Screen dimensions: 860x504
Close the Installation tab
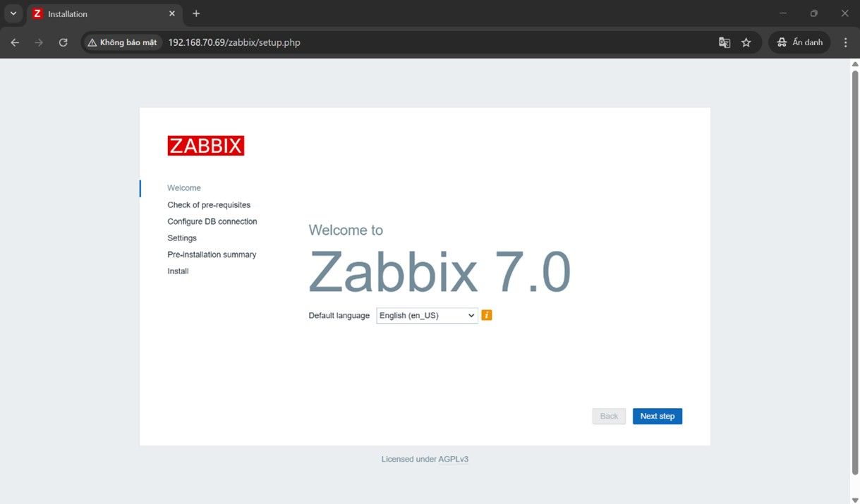172,13
